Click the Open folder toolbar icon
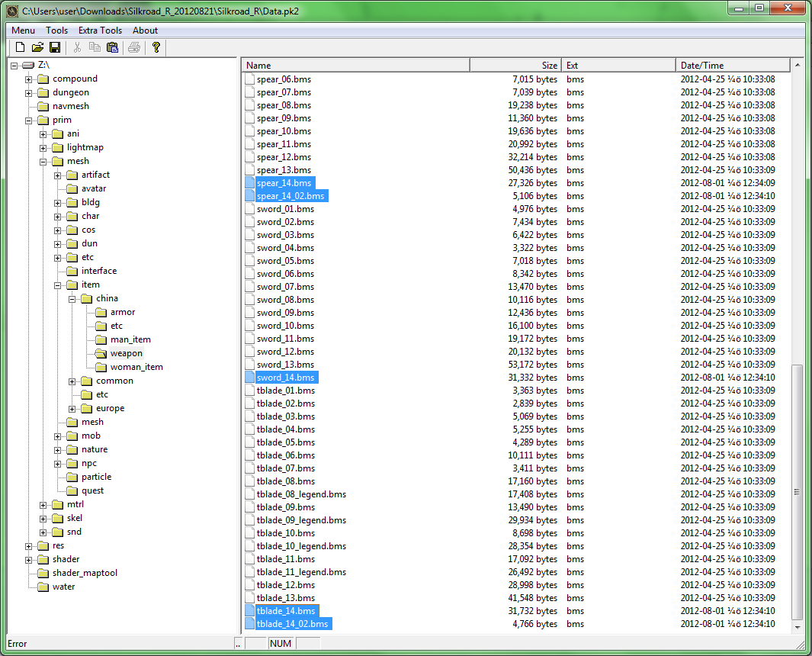The image size is (812, 656). 37,47
